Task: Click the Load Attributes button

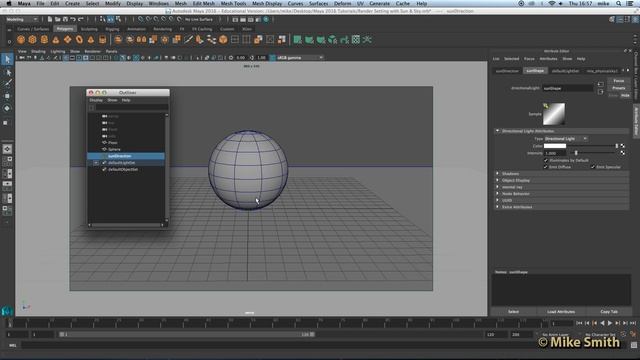Action: [x=561, y=311]
